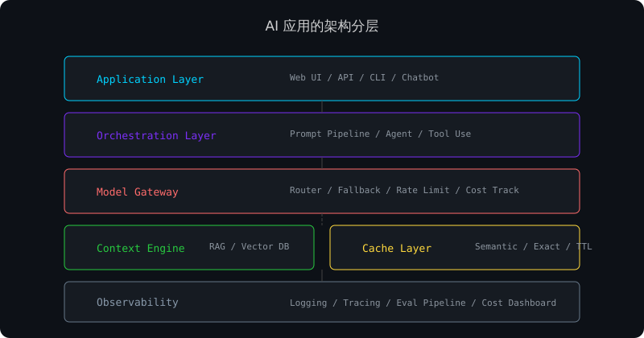Image resolution: width=644 pixels, height=338 pixels.
Task: Select the green Context Engine label
Action: 141,248
